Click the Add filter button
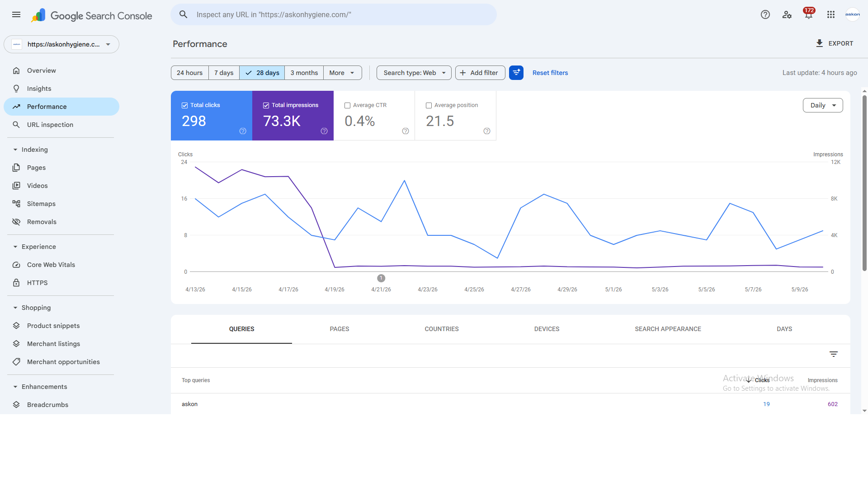This screenshot has width=868, height=477. pos(480,73)
